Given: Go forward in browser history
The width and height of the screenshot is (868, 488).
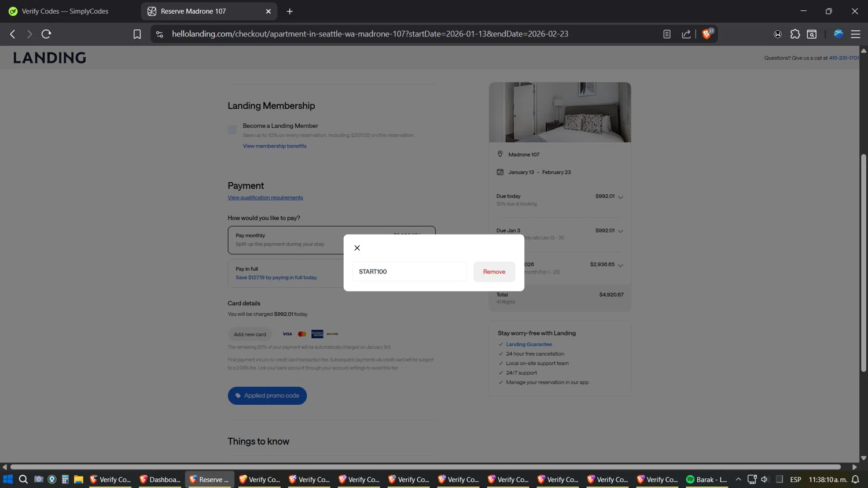Looking at the screenshot, I should click(29, 34).
